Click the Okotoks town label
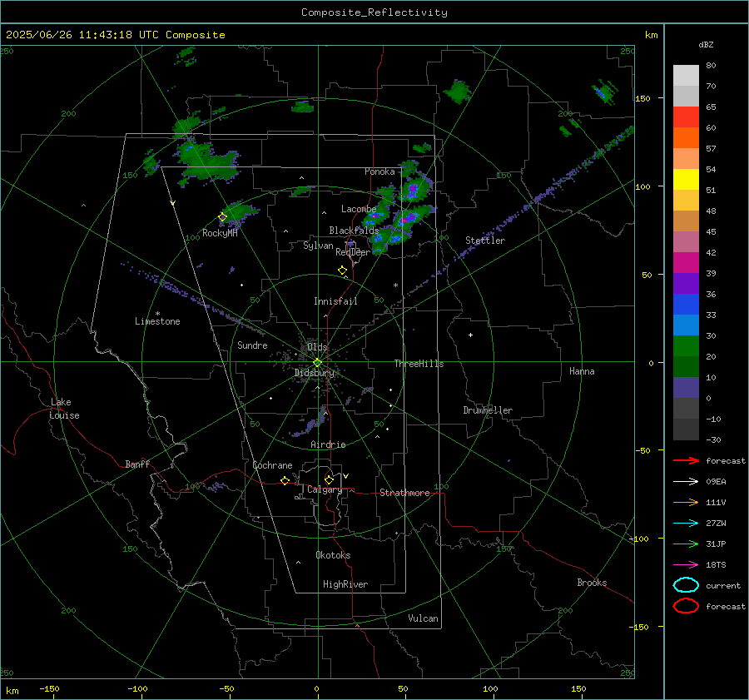 click(x=333, y=555)
